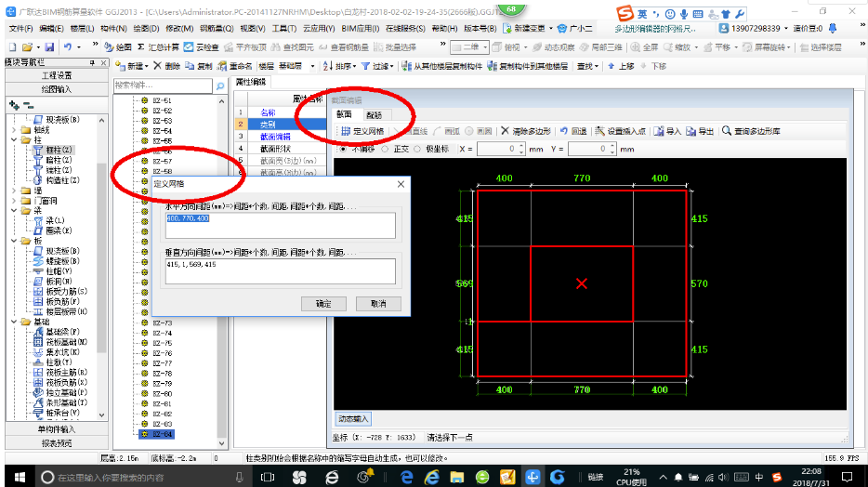Open the 查找 dropdown

587,66
